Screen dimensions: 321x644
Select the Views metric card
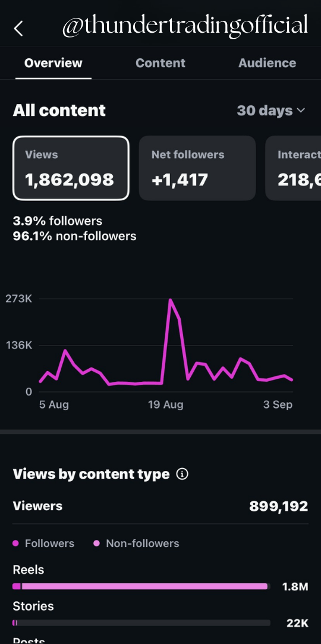pos(71,168)
